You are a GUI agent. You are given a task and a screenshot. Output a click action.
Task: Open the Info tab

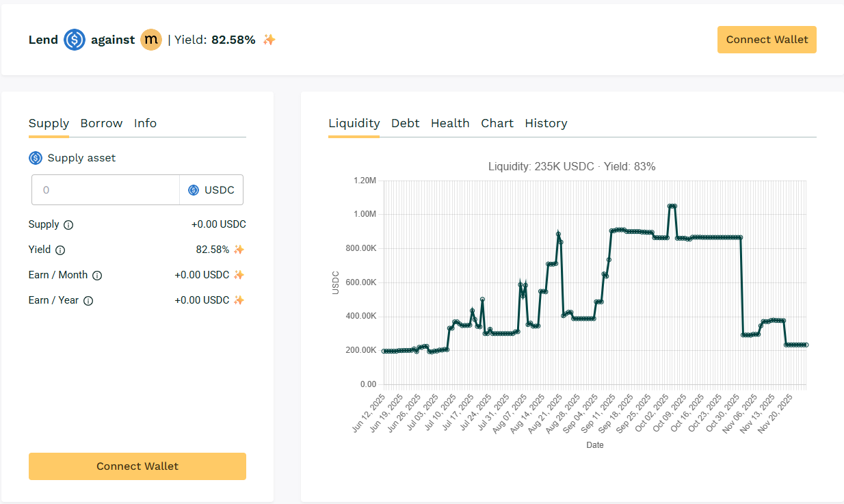click(x=145, y=123)
